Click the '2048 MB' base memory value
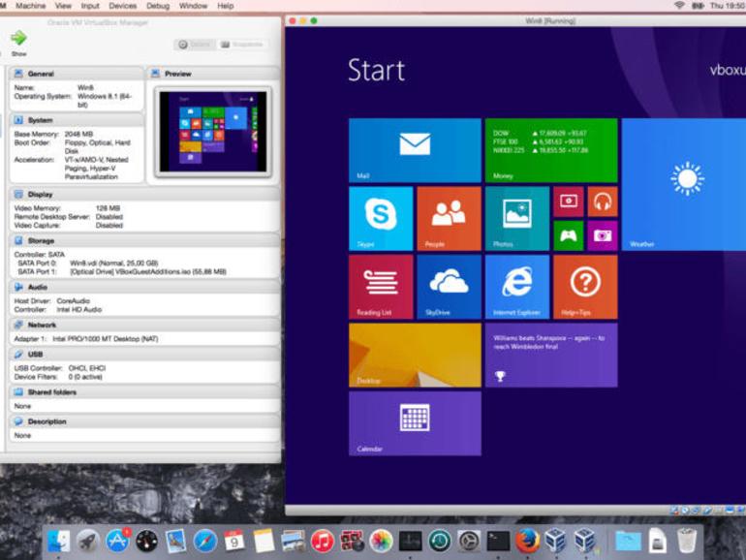Image resolution: width=746 pixels, height=560 pixels. 78,134
